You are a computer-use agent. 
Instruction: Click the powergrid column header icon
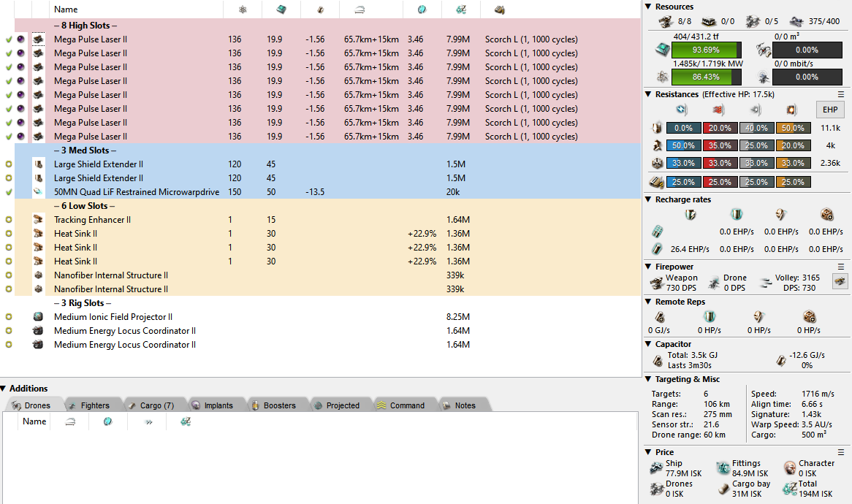point(243,9)
